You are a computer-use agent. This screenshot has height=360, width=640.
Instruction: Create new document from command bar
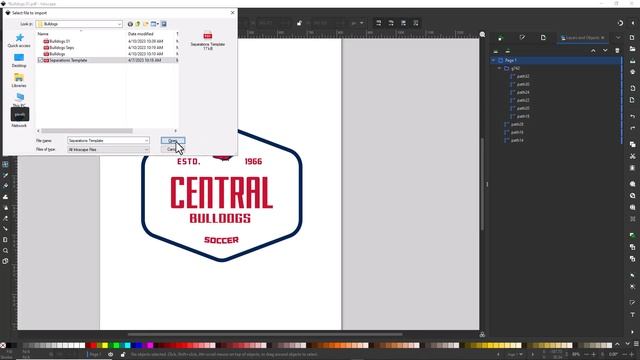[x=632, y=38]
